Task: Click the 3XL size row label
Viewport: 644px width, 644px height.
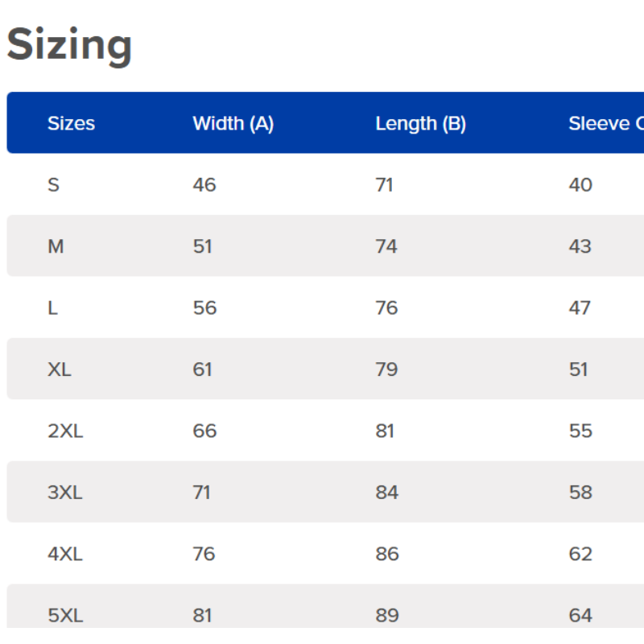Action: click(x=65, y=493)
